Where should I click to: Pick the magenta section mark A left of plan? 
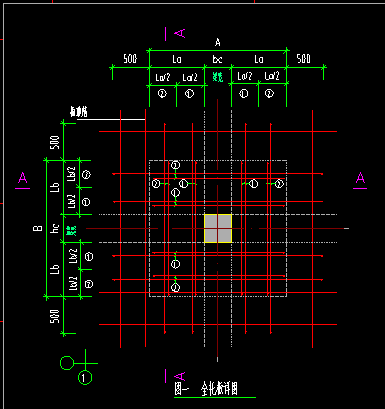click(x=22, y=180)
